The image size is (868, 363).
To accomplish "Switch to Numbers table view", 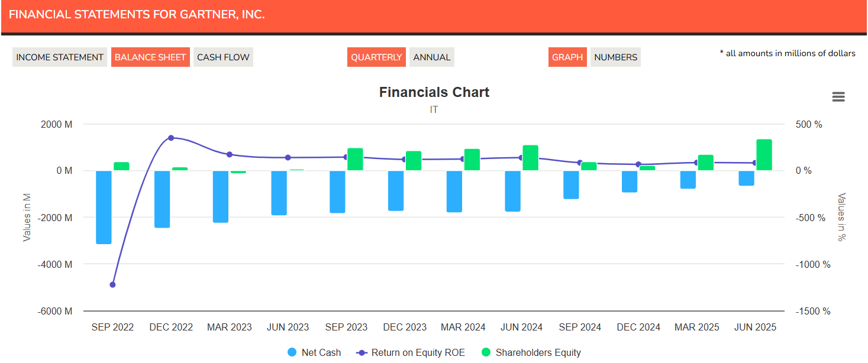I will click(x=615, y=57).
